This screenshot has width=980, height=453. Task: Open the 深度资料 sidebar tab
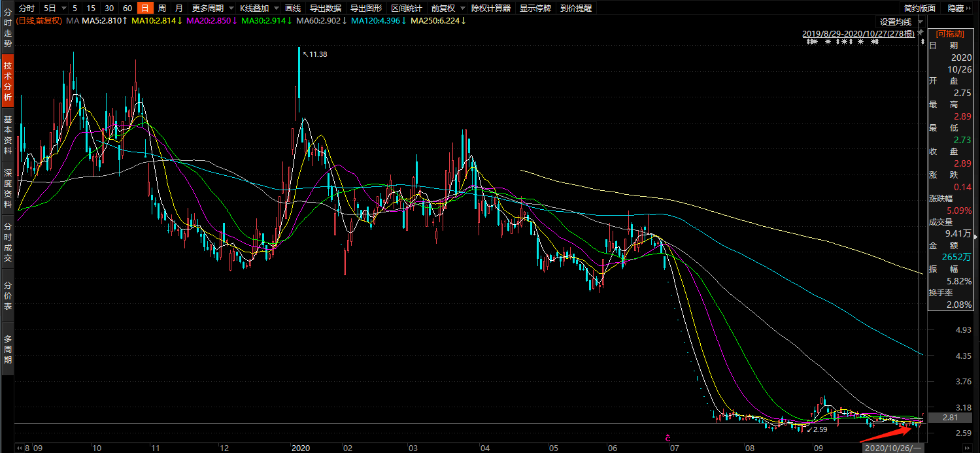8,188
